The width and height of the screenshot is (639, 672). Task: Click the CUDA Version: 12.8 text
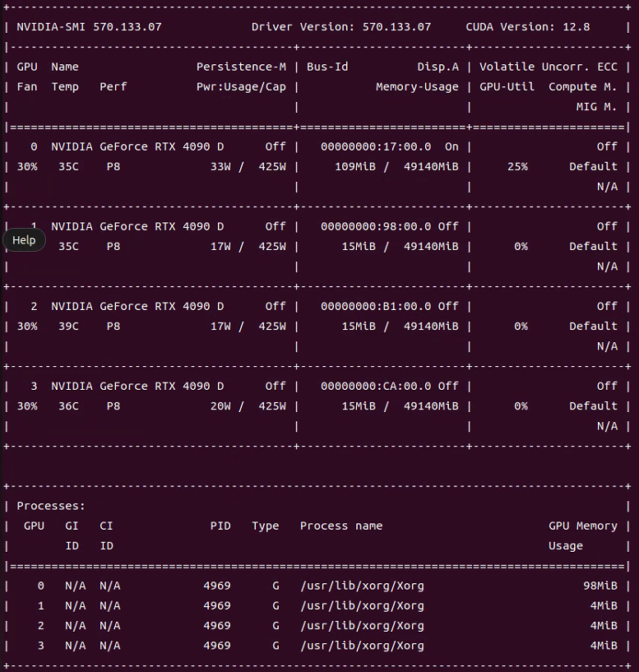coord(528,27)
